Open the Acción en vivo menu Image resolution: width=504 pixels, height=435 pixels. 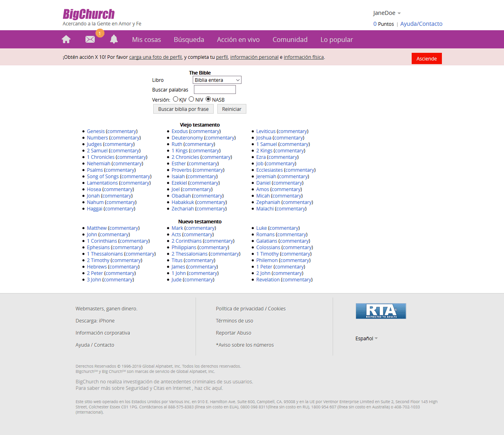point(238,40)
